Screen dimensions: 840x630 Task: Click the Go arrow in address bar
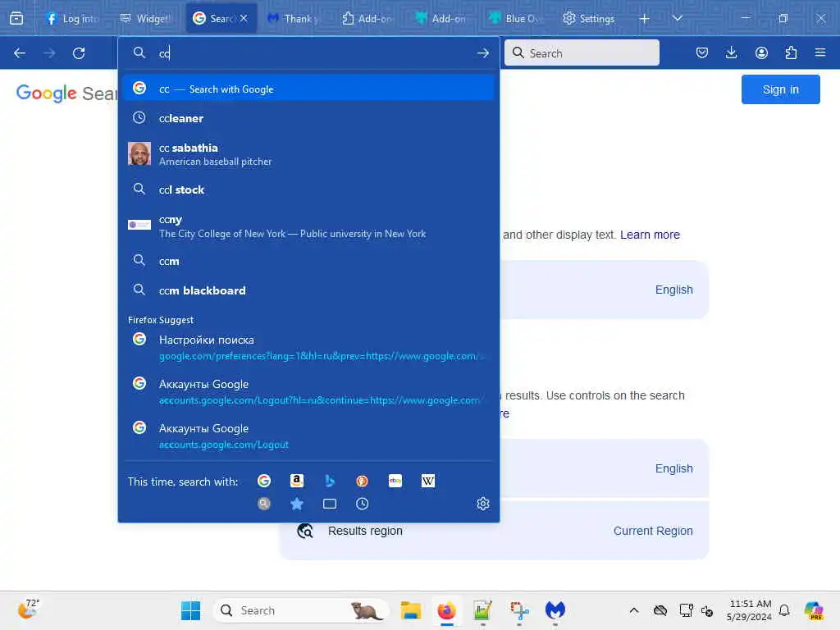(x=482, y=53)
